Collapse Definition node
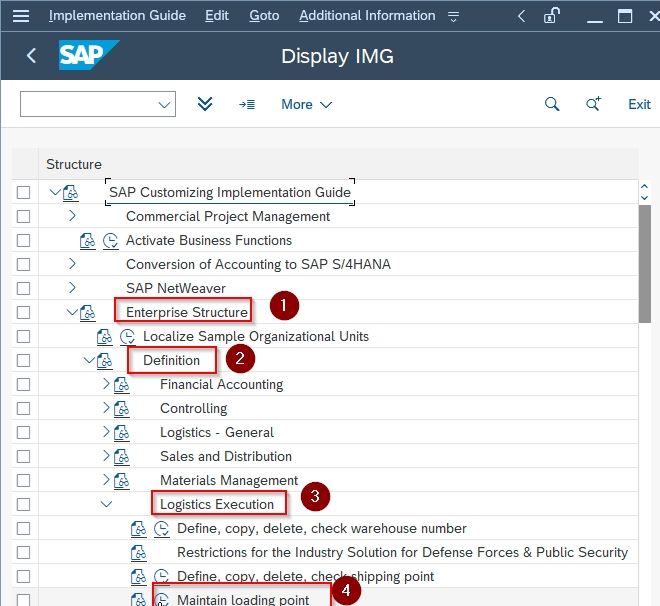Viewport: 660px width, 606px height. click(x=89, y=360)
